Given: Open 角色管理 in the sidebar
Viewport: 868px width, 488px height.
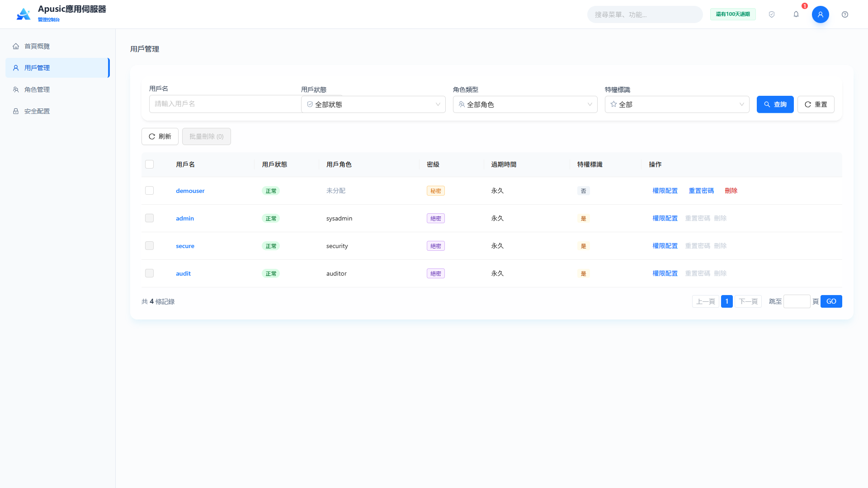Looking at the screenshot, I should coord(58,89).
